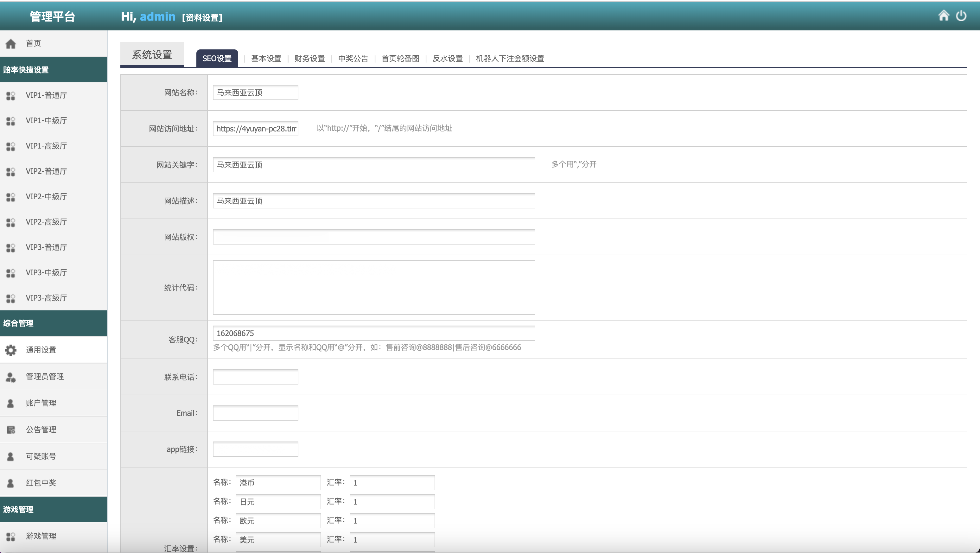
Task: Click the person icon beside 可疑账号
Action: 11,456
